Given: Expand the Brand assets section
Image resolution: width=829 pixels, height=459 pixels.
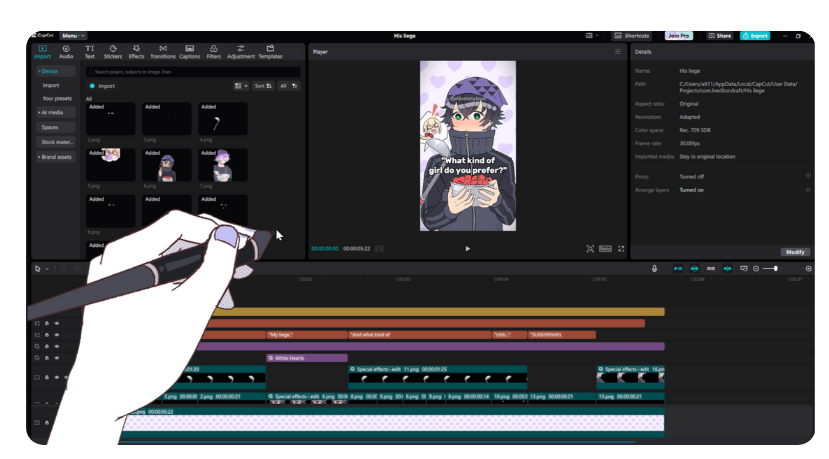Looking at the screenshot, I should point(55,157).
